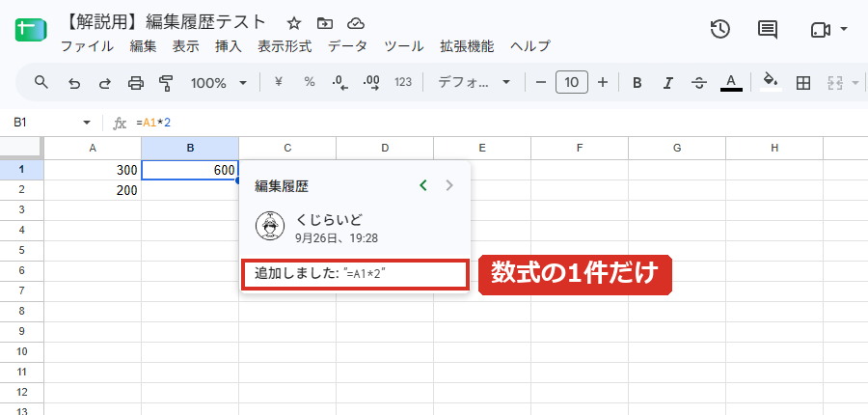Screen dimensions: 868x415
Task: Select cell B1 containing 600
Action: tap(190, 170)
